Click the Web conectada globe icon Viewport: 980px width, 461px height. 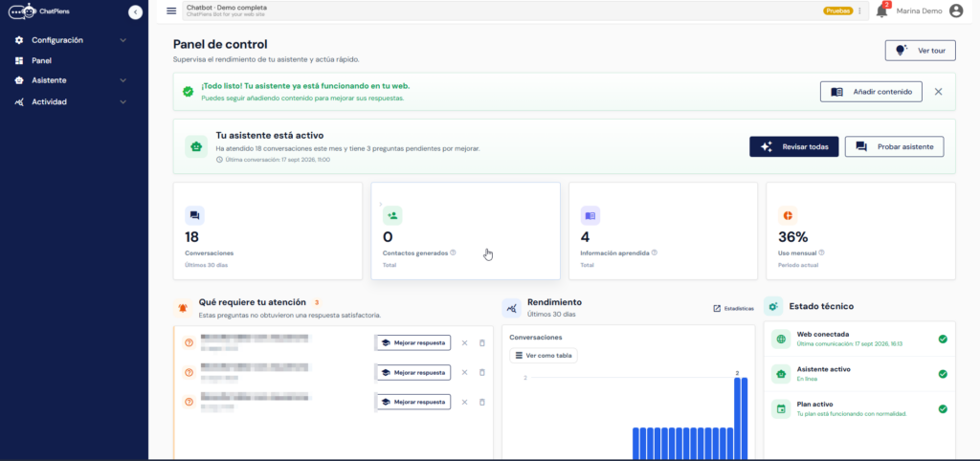pyautogui.click(x=781, y=340)
